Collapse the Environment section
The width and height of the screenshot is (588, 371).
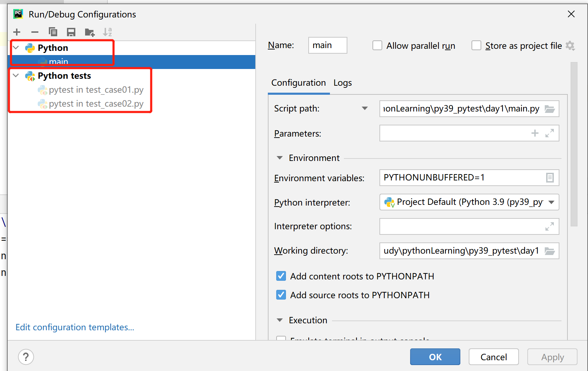[x=280, y=158]
